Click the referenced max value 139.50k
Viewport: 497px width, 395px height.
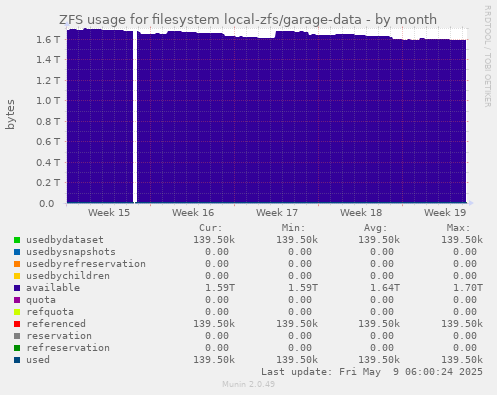[x=462, y=324]
